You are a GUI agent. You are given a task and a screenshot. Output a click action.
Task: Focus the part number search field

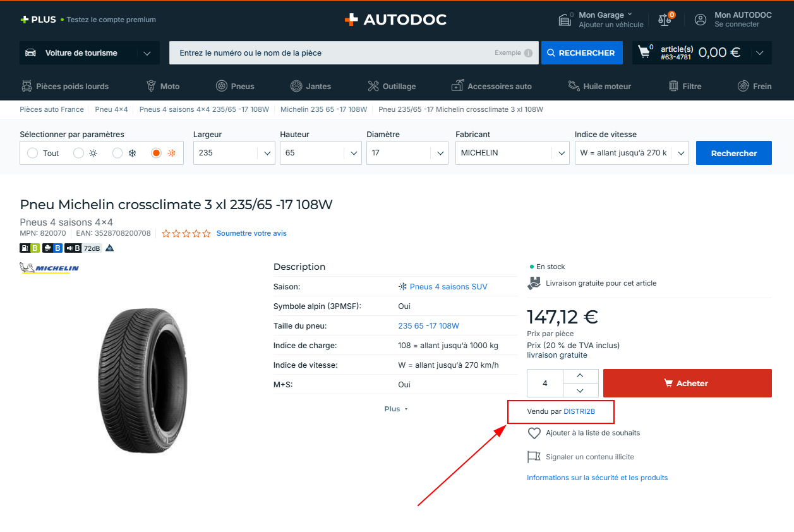tap(354, 53)
